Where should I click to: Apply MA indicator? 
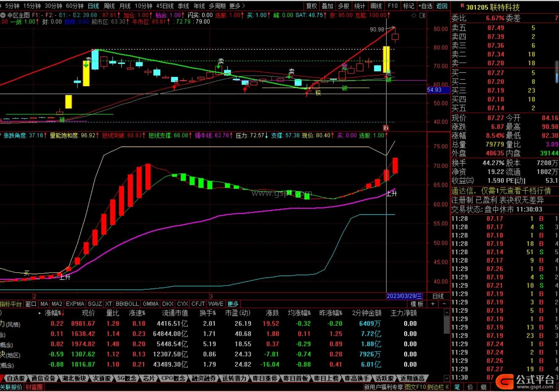[x=44, y=304]
